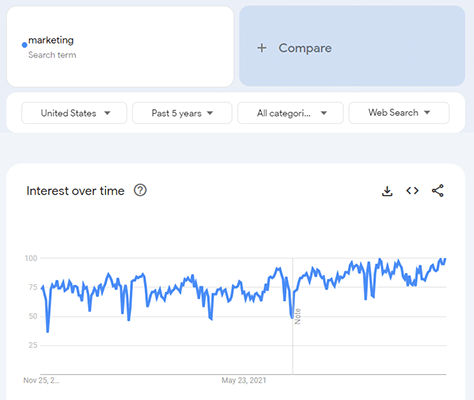Viewport: 474px width, 400px height.
Task: Click the chart's latest peak at 100
Action: (445, 259)
